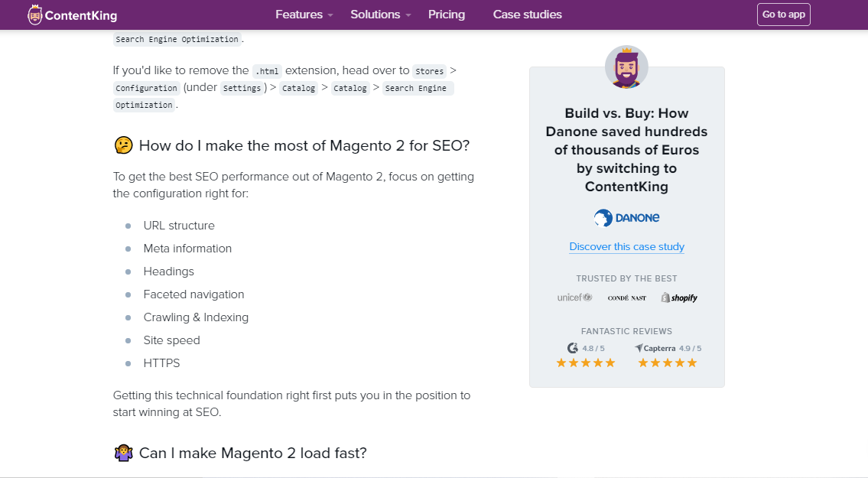Click the thinking face emoji heading

pyautogui.click(x=123, y=145)
